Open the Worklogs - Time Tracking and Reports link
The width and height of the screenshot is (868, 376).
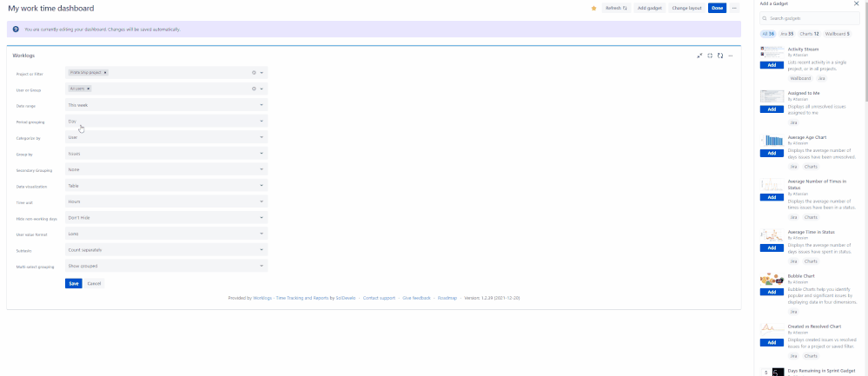click(290, 298)
